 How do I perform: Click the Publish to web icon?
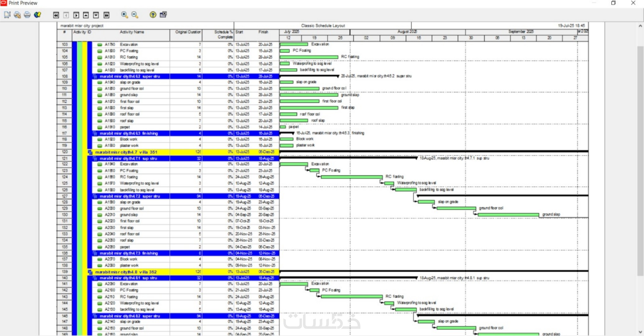coord(38,15)
